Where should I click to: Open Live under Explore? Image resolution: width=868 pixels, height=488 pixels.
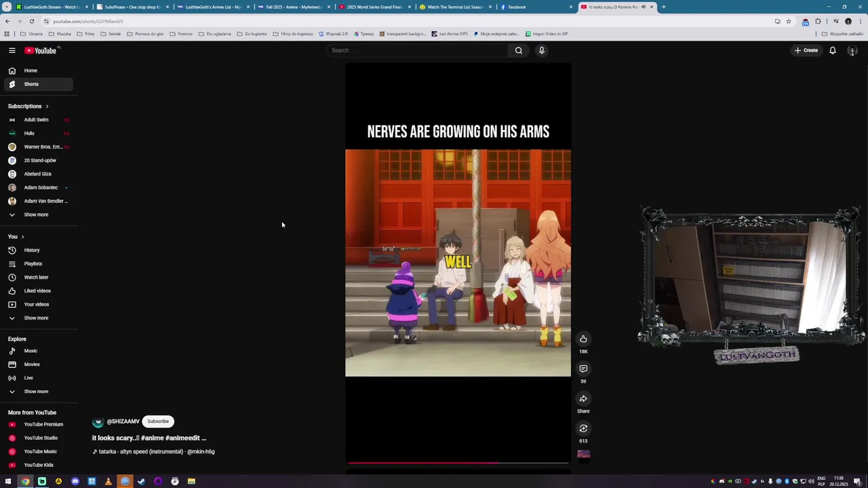click(x=38, y=378)
